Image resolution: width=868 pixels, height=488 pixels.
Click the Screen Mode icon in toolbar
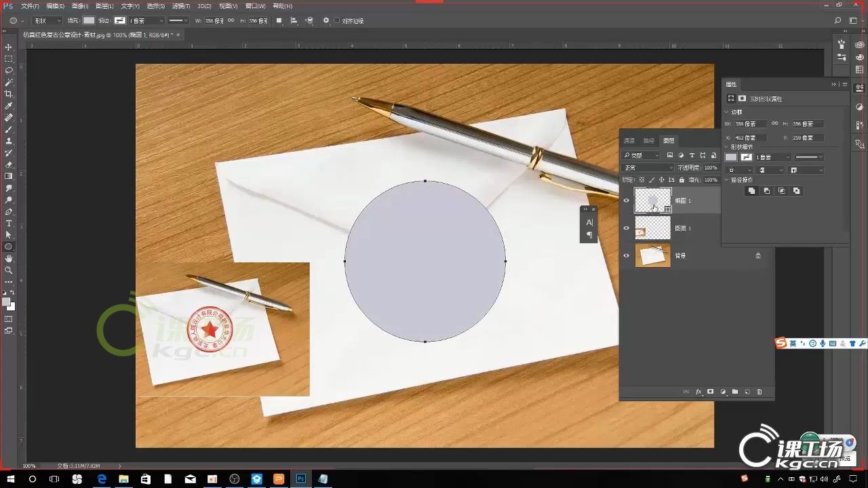(9, 331)
